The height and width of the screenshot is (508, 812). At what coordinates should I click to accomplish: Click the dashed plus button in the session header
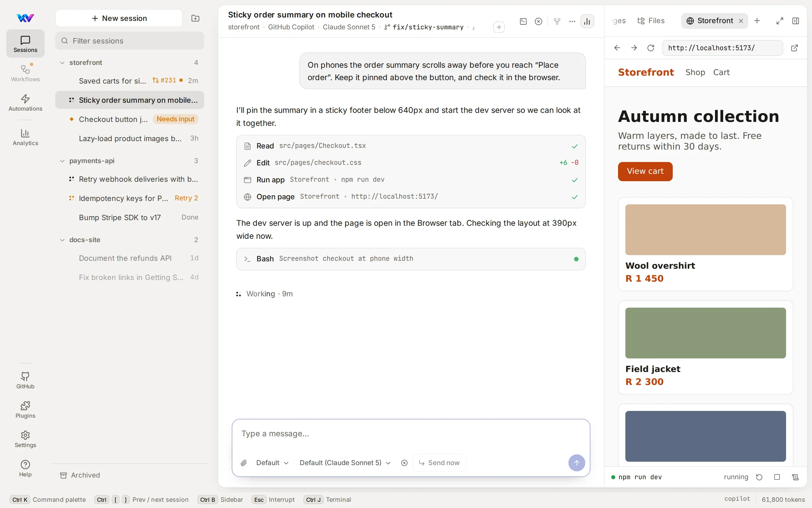[499, 27]
